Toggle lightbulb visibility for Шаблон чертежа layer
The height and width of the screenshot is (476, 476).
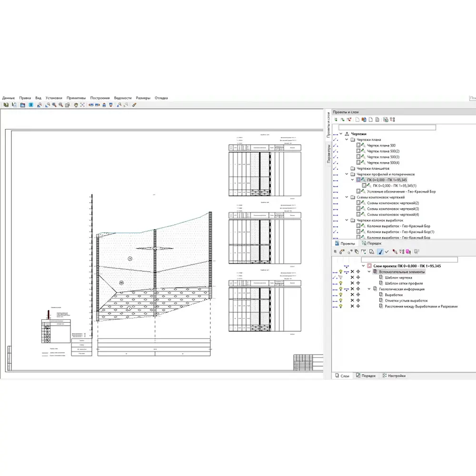(341, 278)
